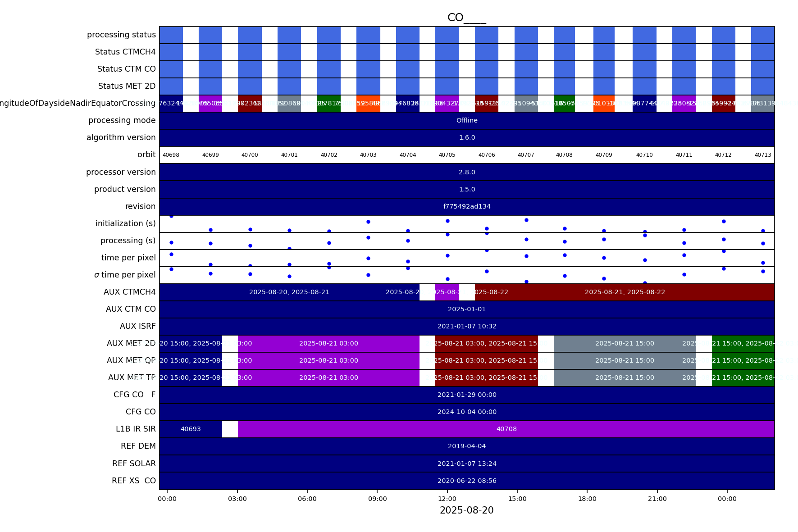
Task: Click dark red AUX CTMCH4 2025-08-21, 2025-08-22 segment
Action: (625, 292)
